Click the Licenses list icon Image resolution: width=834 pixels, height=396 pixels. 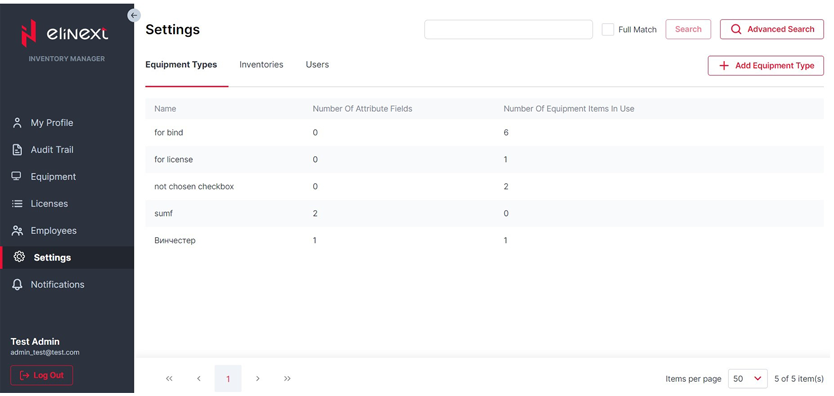click(17, 204)
